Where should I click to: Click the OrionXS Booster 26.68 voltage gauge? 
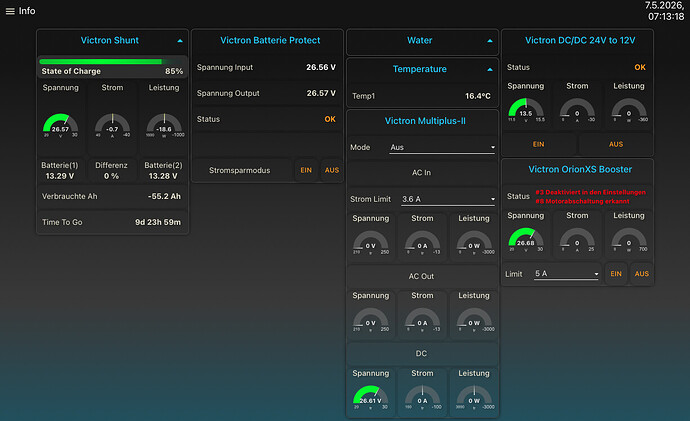pos(525,240)
